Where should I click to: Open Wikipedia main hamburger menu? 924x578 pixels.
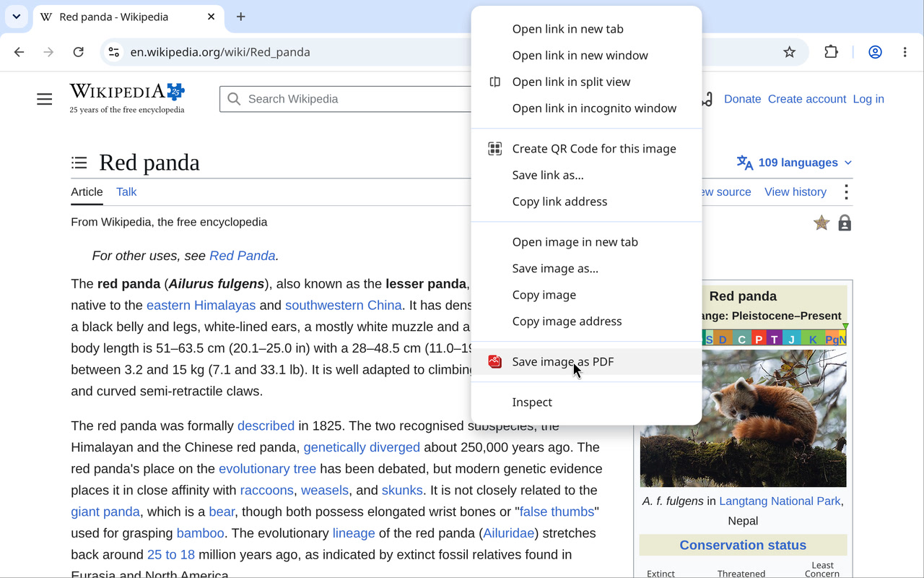[45, 99]
